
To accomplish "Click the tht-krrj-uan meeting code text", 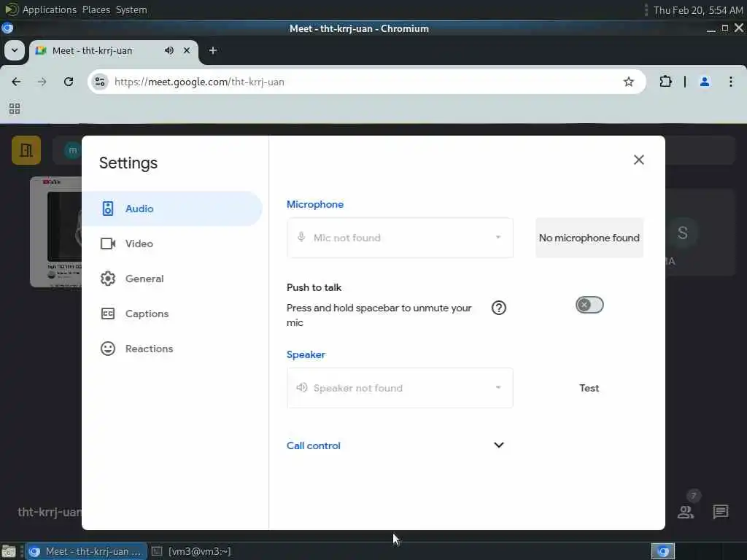I will (50, 513).
